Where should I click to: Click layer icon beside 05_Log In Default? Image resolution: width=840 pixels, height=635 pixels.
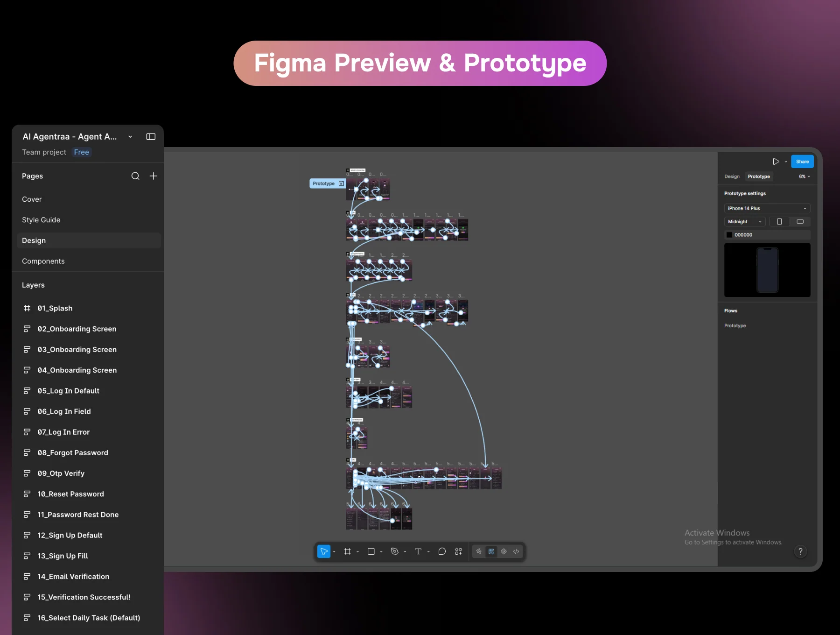27,391
